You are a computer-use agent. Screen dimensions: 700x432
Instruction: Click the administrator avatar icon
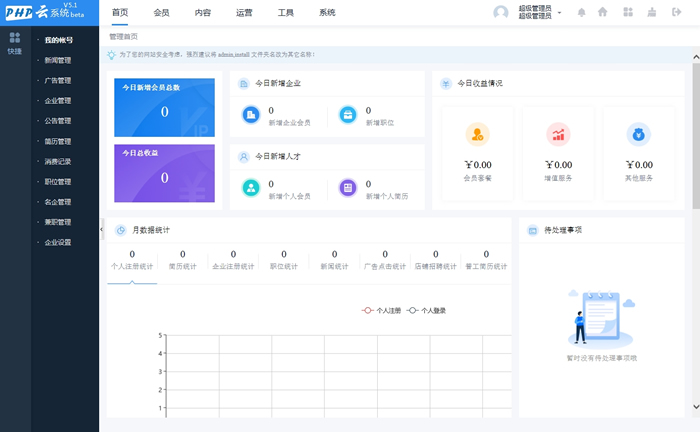[x=500, y=12]
